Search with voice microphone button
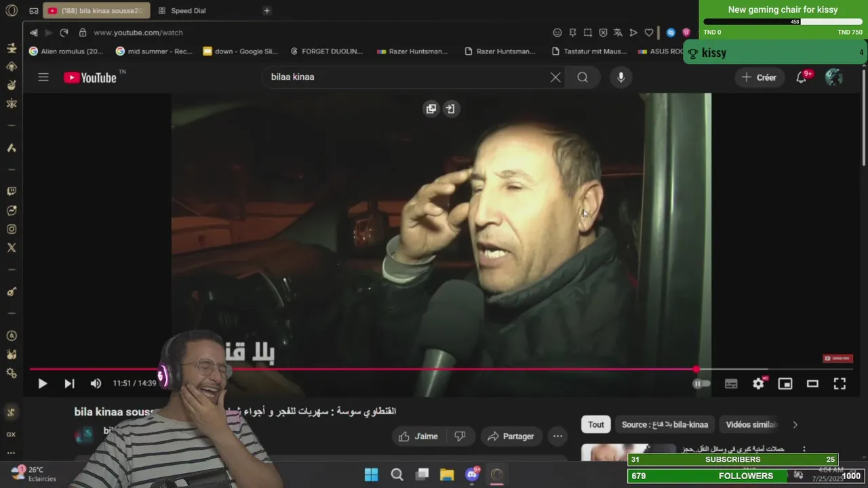Viewport: 868px width, 488px height. [x=620, y=77]
